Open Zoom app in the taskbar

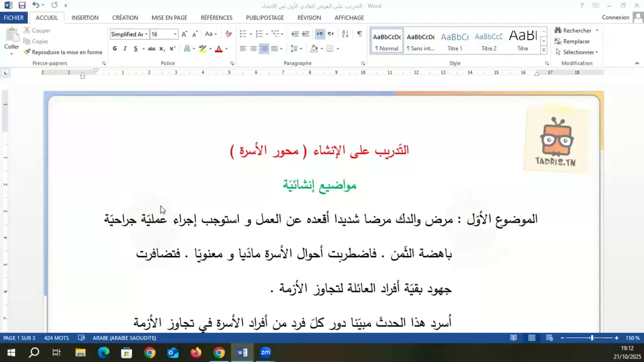[265, 352]
